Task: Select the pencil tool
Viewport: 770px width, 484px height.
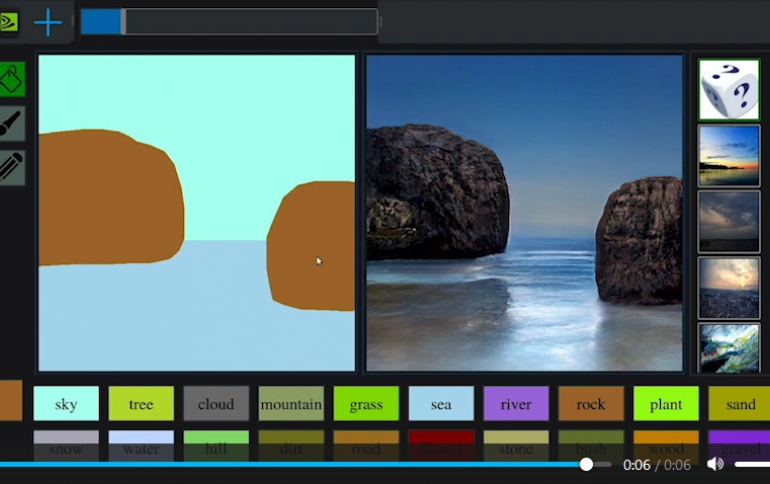Action: (x=11, y=167)
